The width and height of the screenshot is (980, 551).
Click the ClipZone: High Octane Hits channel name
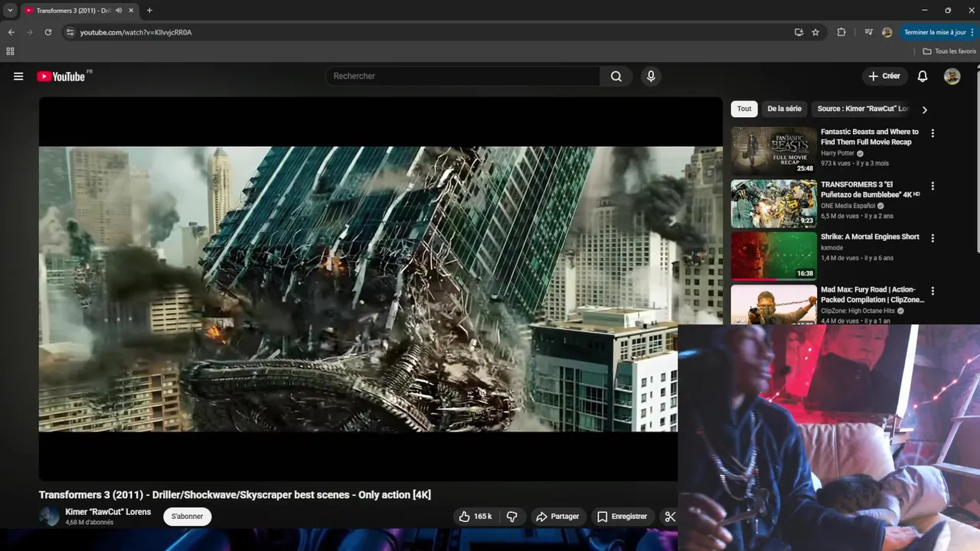(x=857, y=311)
